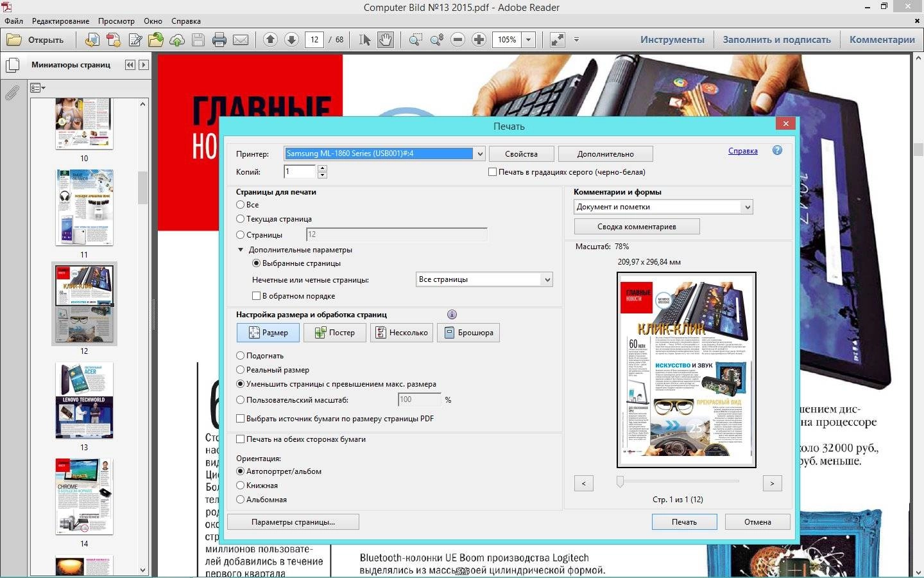Click the share file folder arrow icon
Image resolution: width=924 pixels, height=578 pixels.
click(156, 40)
